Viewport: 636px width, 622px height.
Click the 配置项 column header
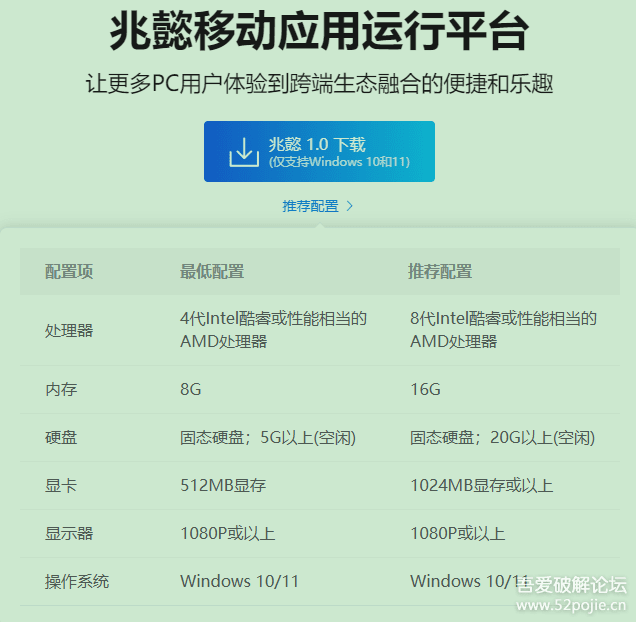(x=69, y=271)
